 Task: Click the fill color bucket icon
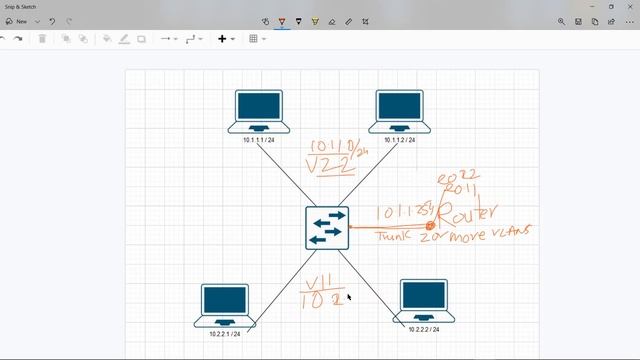[x=107, y=39]
